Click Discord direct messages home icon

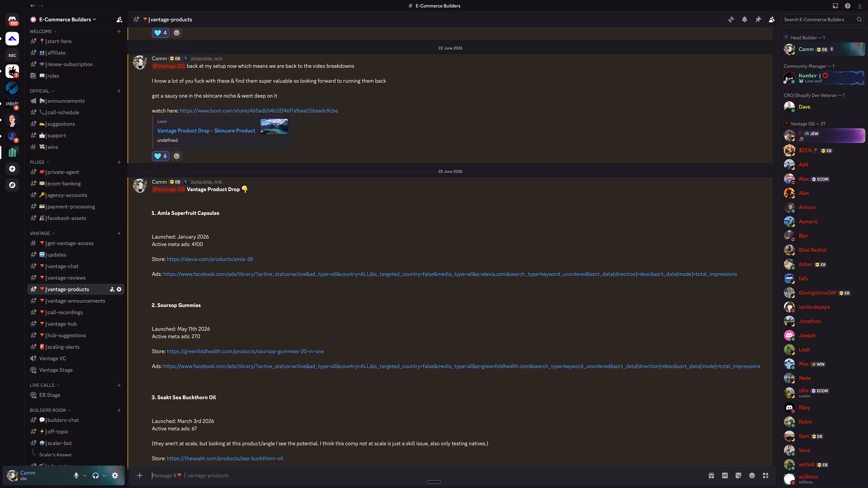click(x=12, y=20)
